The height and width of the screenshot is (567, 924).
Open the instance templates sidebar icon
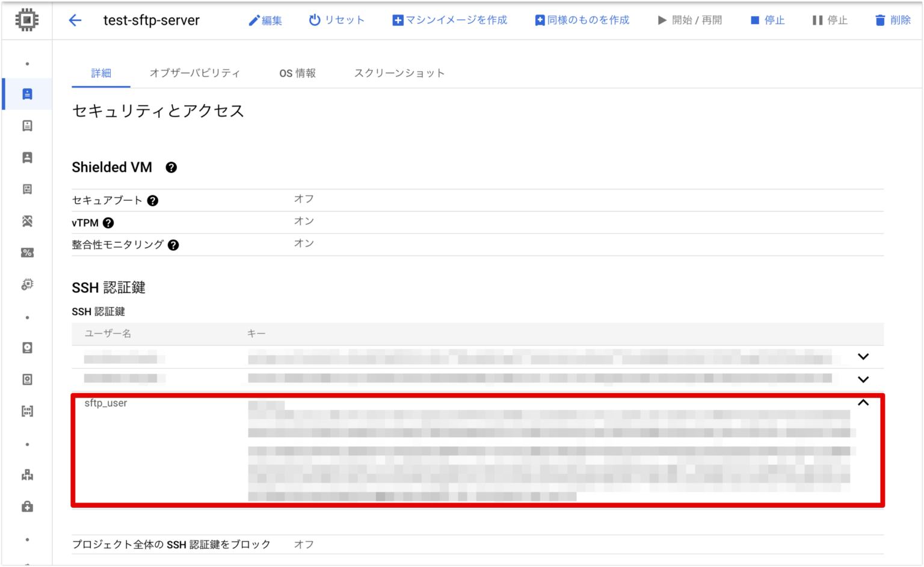click(x=26, y=126)
